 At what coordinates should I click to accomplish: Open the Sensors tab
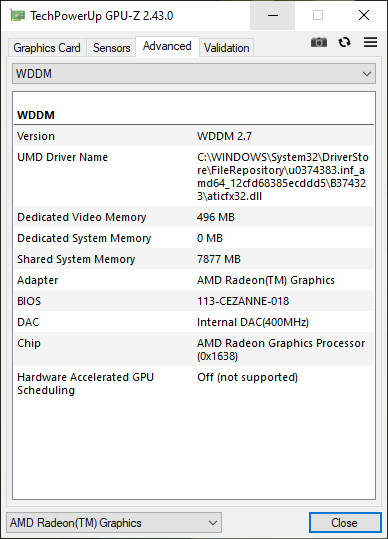pos(111,48)
